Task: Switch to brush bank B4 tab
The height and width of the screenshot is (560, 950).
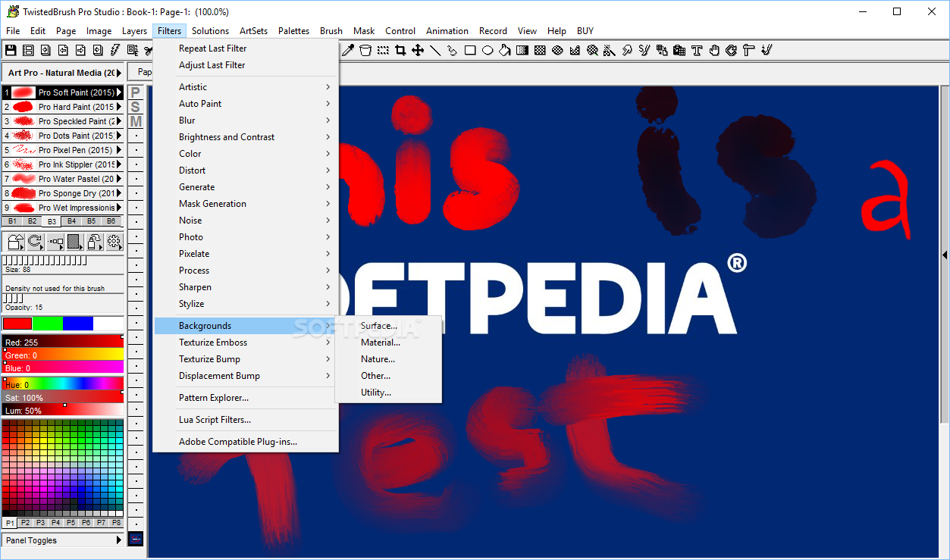Action: [71, 221]
